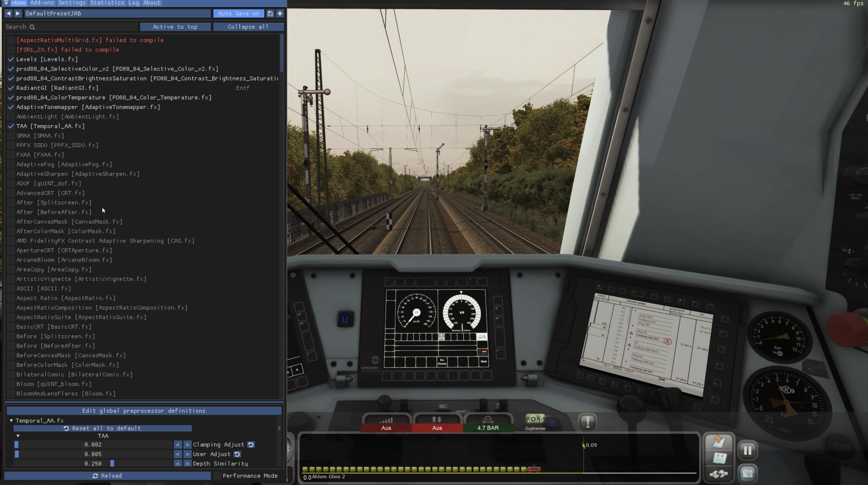Viewport: 868px width, 485px height.
Task: Collapse the ReShade overlay window arrow
Action: click(x=6, y=3)
